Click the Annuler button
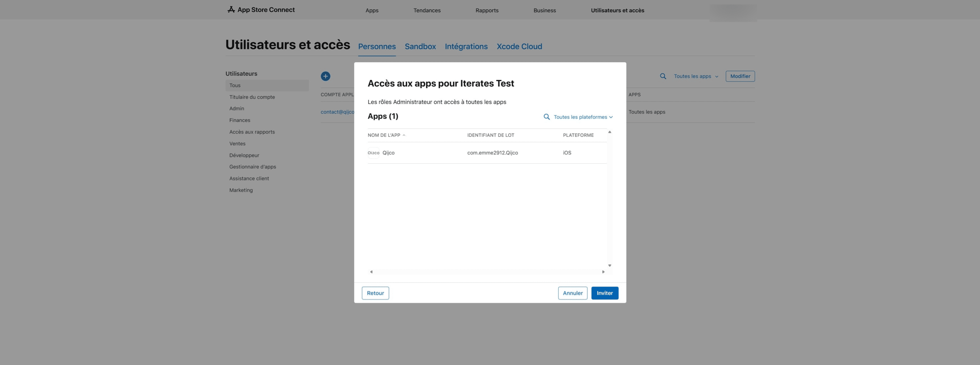This screenshot has width=980, height=365. (572, 293)
